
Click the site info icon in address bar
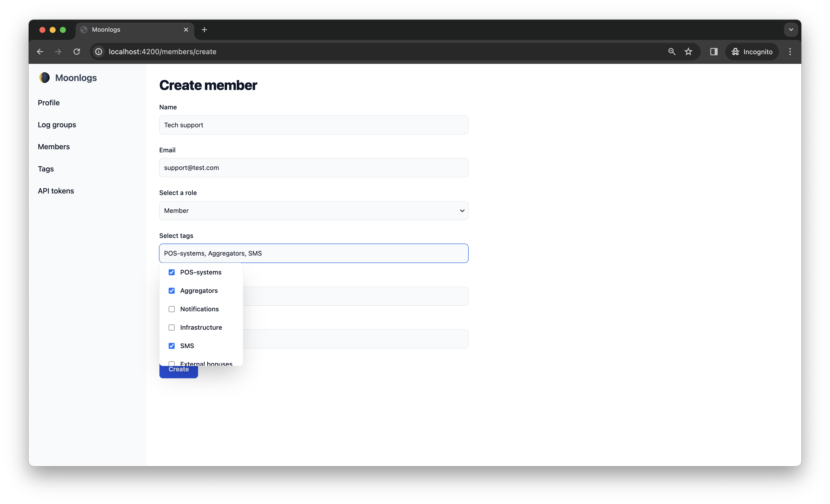pos(99,52)
